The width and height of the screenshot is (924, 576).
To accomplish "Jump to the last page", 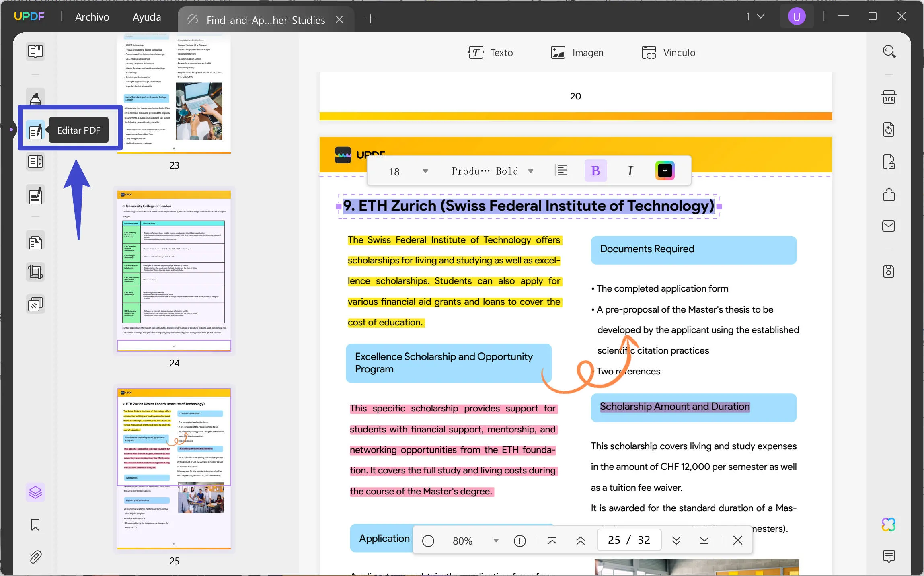I will (x=704, y=540).
